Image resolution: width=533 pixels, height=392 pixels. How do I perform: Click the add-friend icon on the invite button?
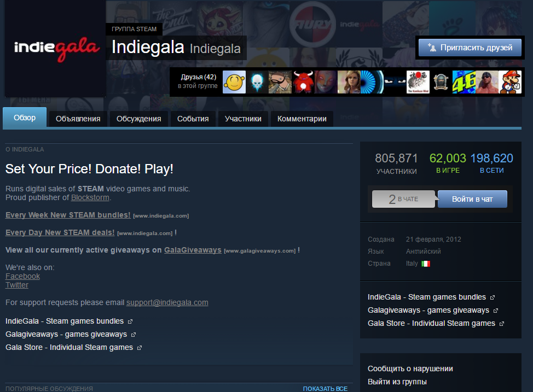pyautogui.click(x=432, y=48)
